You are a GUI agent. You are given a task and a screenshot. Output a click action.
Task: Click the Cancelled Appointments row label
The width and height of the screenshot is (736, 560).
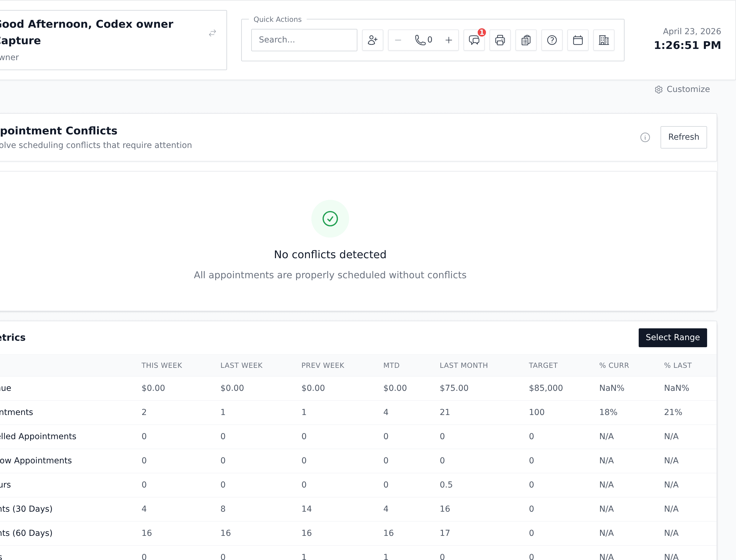[38, 436]
